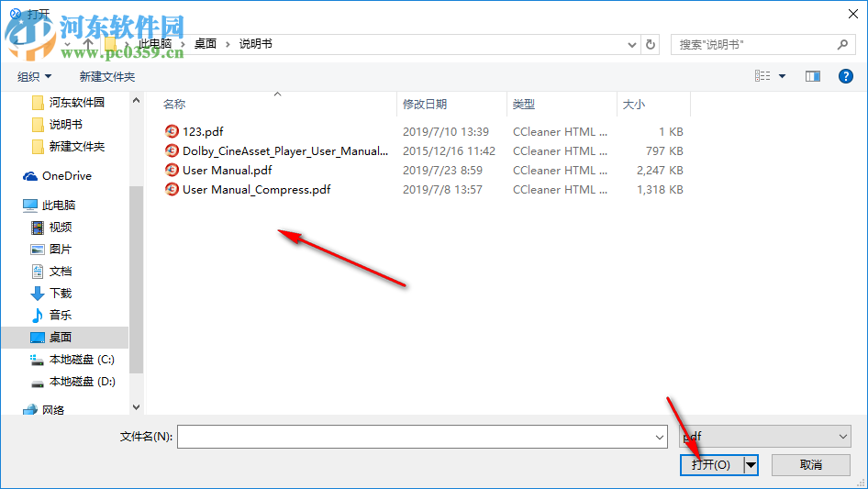Click the 图片 picture icon
The image size is (868, 489).
coord(37,250)
